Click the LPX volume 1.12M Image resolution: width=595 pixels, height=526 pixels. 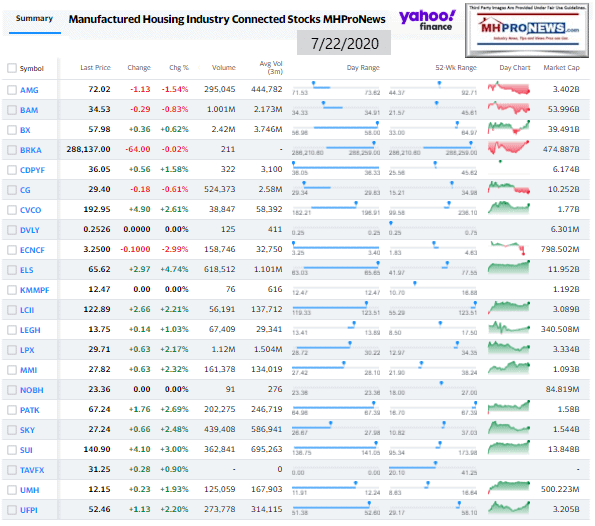pyautogui.click(x=223, y=349)
